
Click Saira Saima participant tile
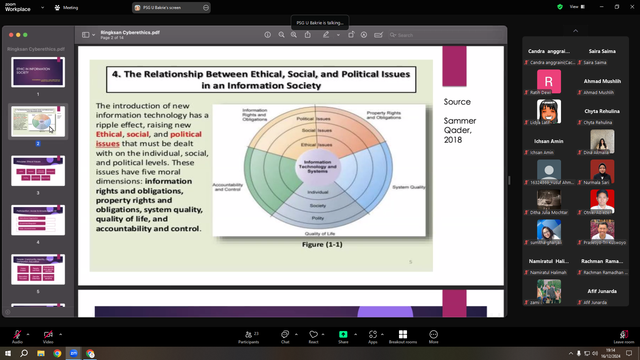602,51
